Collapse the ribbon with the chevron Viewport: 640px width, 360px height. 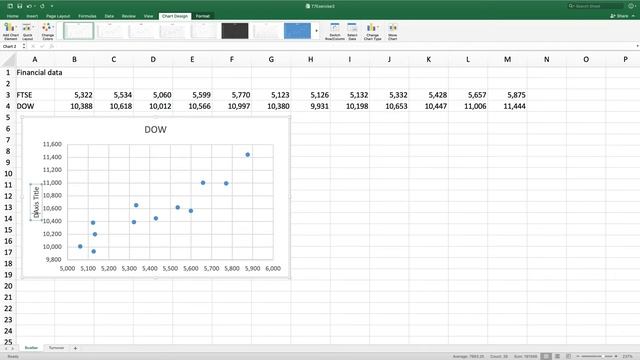click(633, 16)
